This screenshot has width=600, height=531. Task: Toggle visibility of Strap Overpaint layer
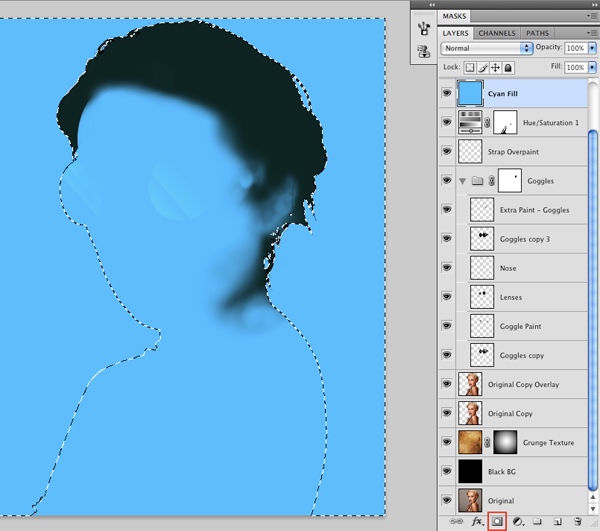(447, 151)
